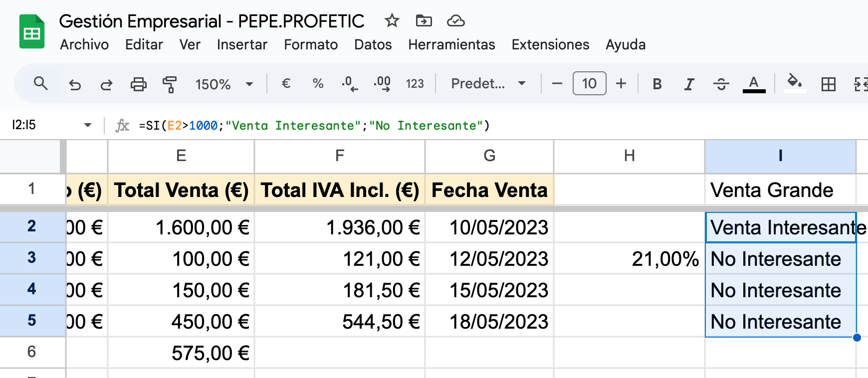This screenshot has height=378, width=868.
Task: Open the text color picker
Action: click(x=754, y=84)
